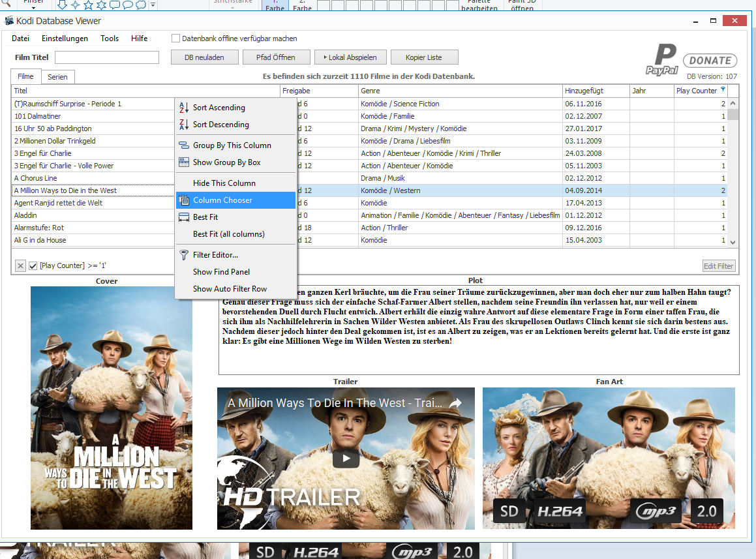Click the Genre column header
The height and width of the screenshot is (559, 756).
point(461,91)
